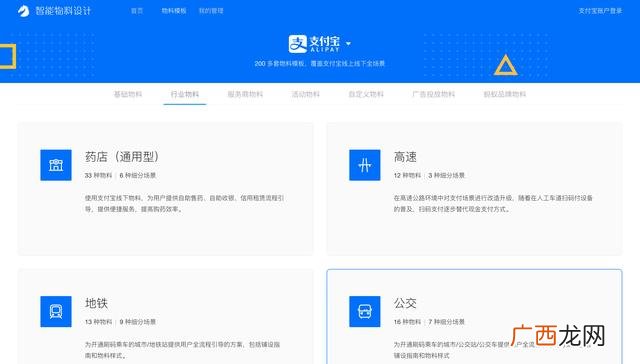Switch to the 服务商物料 tab

[x=245, y=94]
